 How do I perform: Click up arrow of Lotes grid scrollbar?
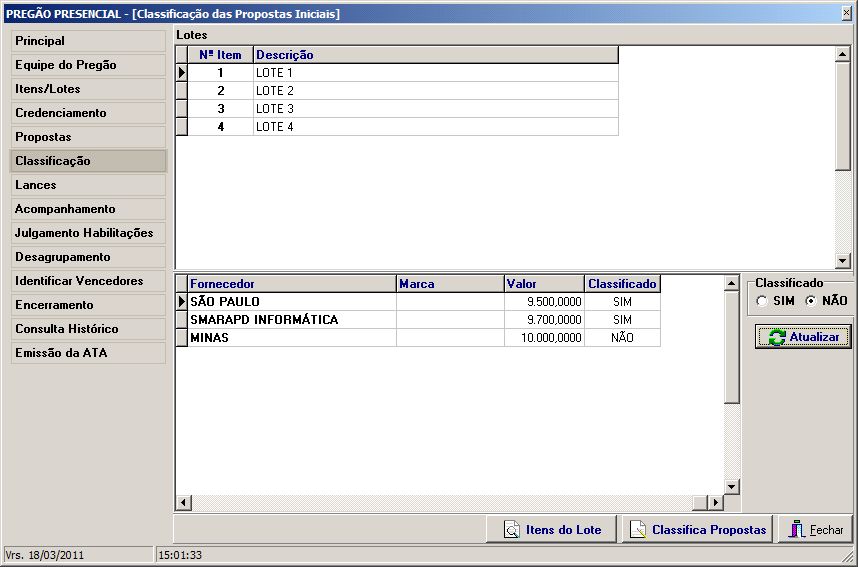[x=843, y=54]
